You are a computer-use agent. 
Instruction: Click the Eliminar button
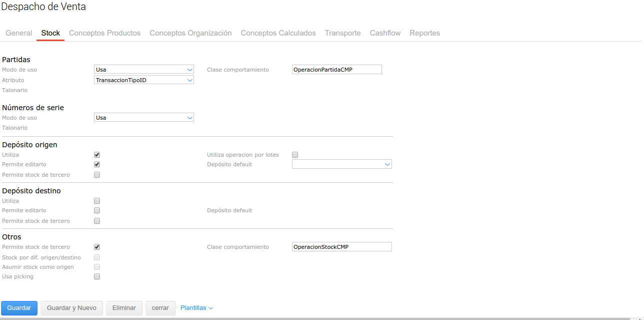pos(124,308)
